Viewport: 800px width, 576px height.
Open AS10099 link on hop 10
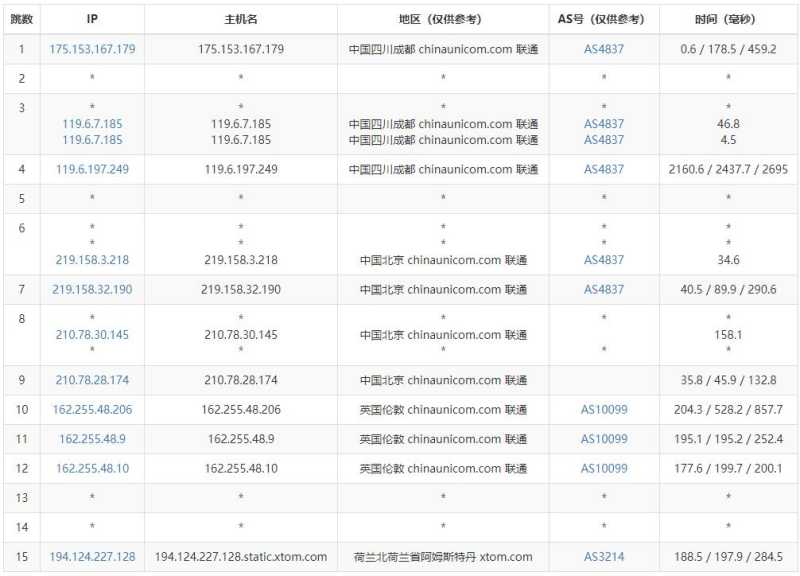click(x=604, y=409)
